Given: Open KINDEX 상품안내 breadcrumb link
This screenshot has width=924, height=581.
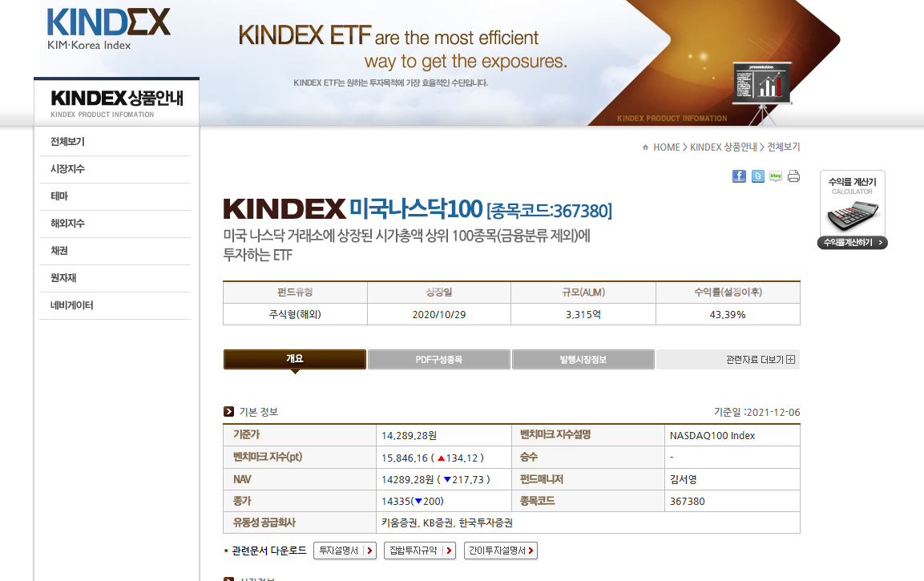Looking at the screenshot, I should tap(724, 147).
